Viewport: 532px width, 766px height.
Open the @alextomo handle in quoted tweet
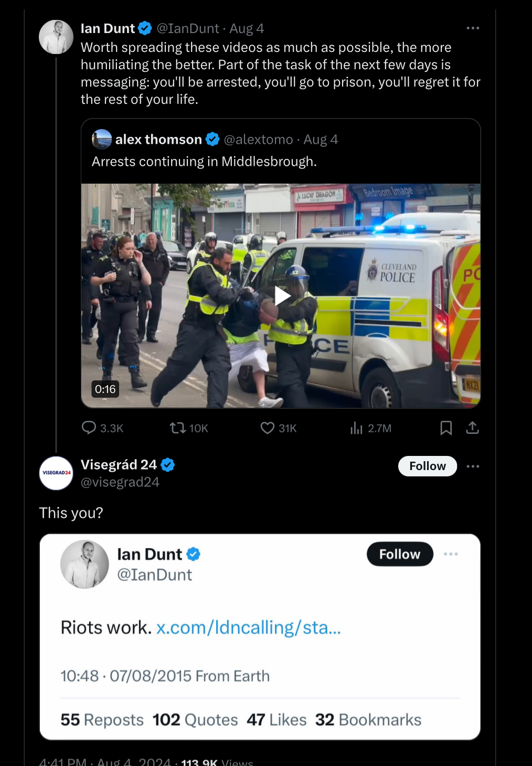pos(258,140)
